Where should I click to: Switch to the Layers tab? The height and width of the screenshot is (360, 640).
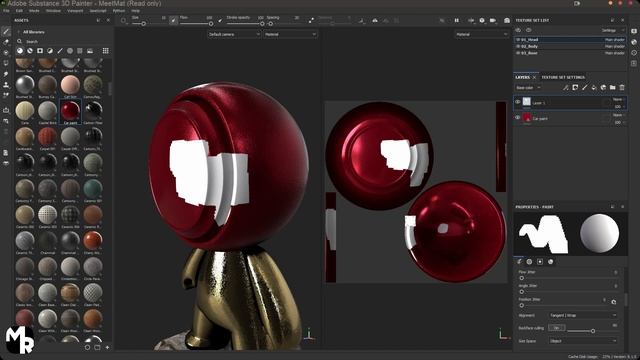point(522,77)
